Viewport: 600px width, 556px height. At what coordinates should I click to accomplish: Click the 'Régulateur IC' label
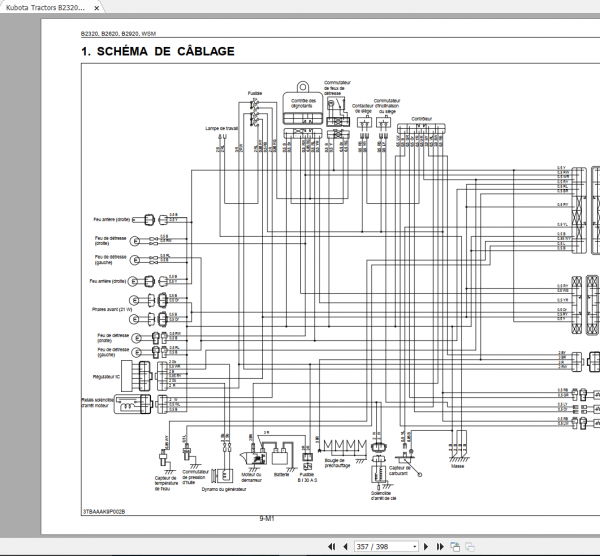[x=106, y=377]
